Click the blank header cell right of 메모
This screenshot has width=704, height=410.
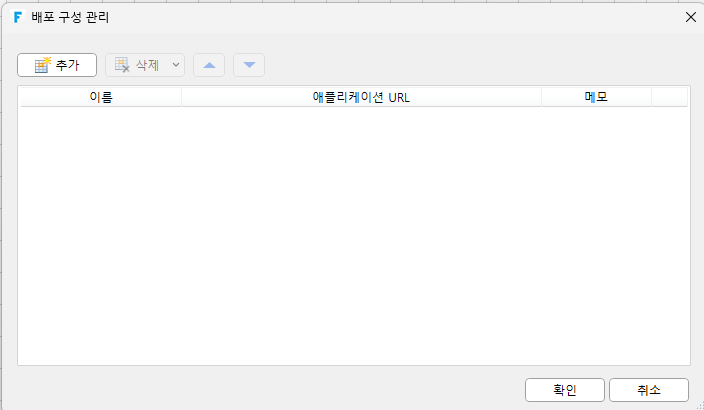tap(669, 97)
